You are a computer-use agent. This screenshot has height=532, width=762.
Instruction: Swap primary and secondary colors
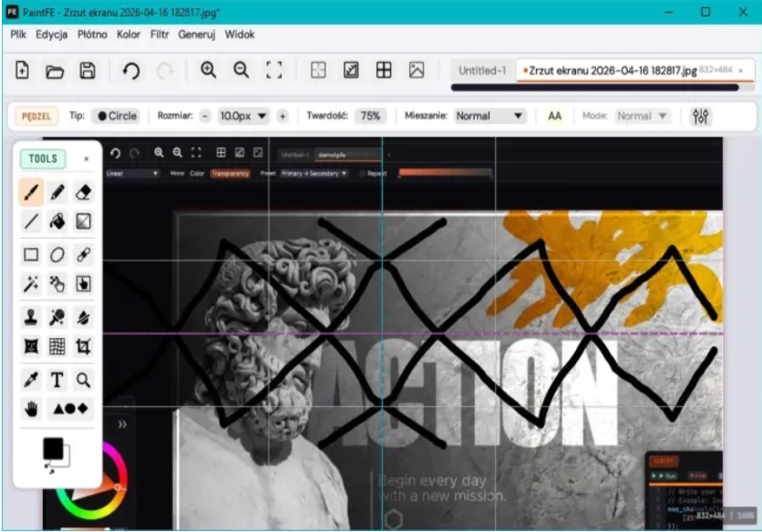[x=49, y=468]
